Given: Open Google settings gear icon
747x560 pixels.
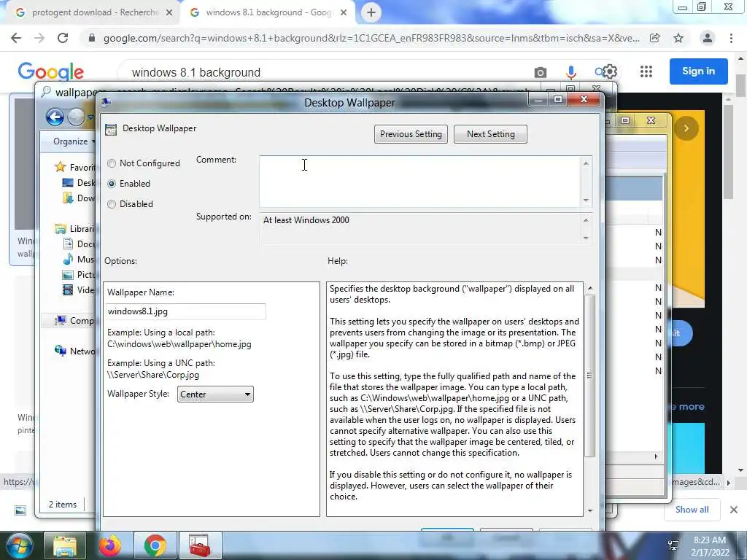Looking at the screenshot, I should tap(609, 71).
